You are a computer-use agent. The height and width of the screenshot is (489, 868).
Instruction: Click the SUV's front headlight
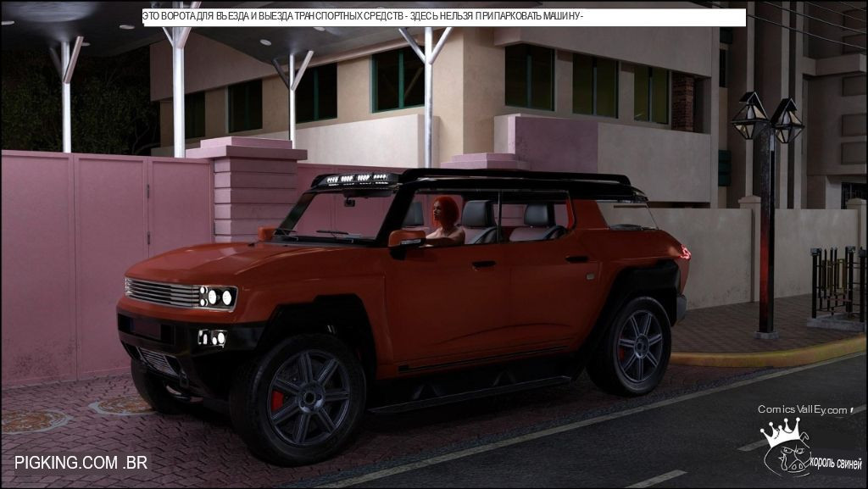click(218, 297)
